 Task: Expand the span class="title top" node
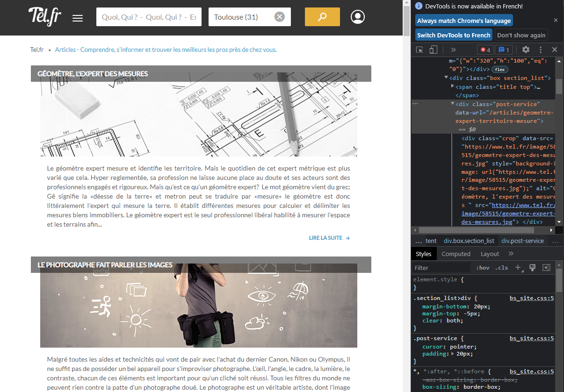[452, 86]
